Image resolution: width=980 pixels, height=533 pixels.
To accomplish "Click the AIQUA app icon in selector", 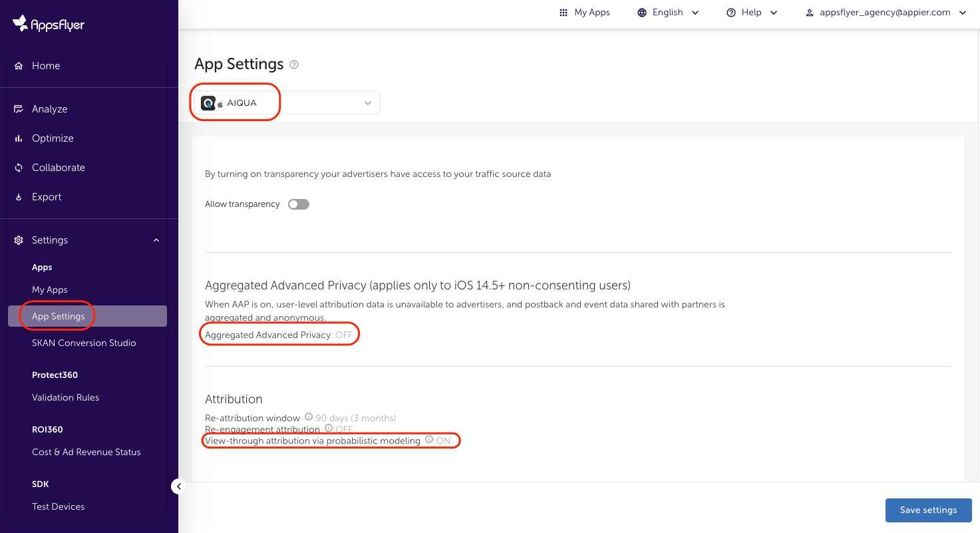I will click(x=208, y=103).
